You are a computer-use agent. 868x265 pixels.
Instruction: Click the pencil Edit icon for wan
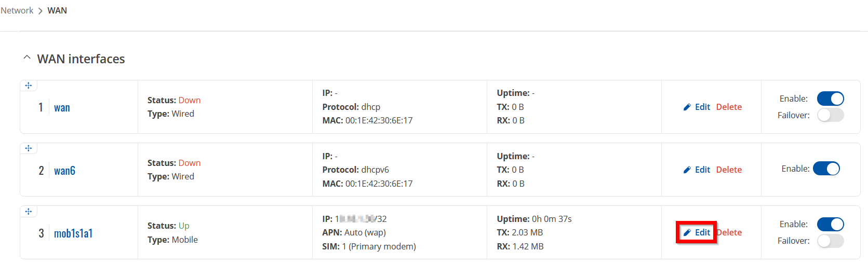(x=687, y=107)
